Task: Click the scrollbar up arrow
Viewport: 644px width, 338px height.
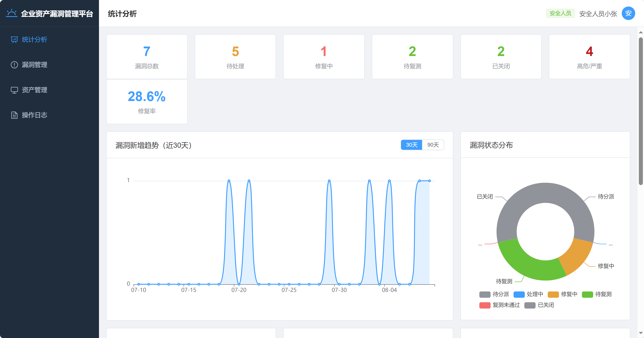Action: click(640, 32)
